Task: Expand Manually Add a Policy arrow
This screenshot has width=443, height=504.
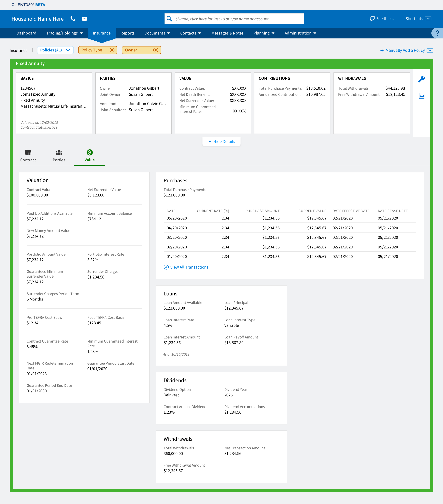Action: tap(430, 50)
